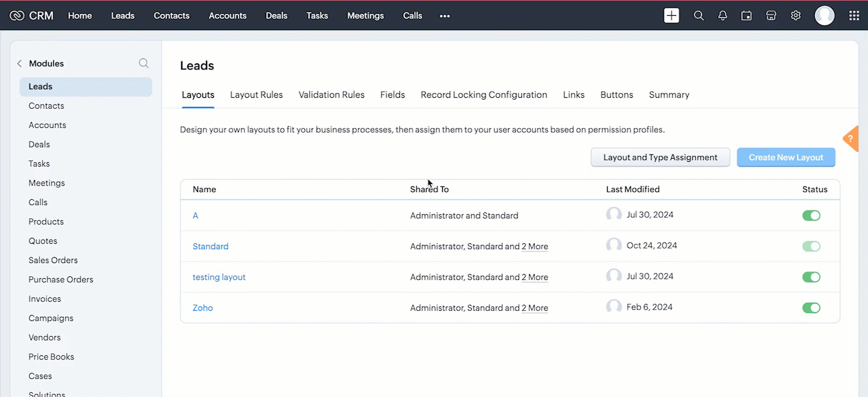The width and height of the screenshot is (868, 397).
Task: Search modules using the magnifier icon
Action: click(144, 63)
